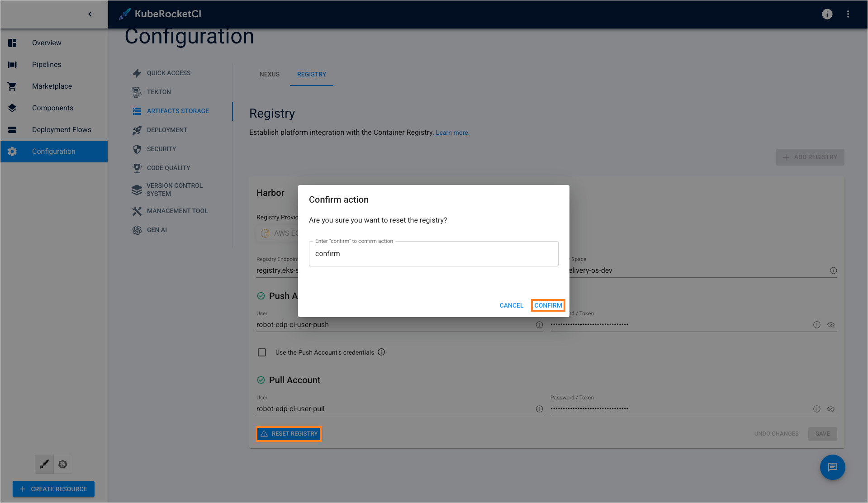Click the Tekton configuration icon

coord(137,92)
